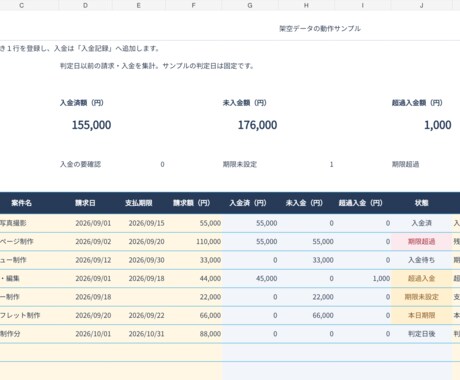Screen dimensions: 460x380
Task: Select column I header
Action: pyautogui.click(x=363, y=5)
